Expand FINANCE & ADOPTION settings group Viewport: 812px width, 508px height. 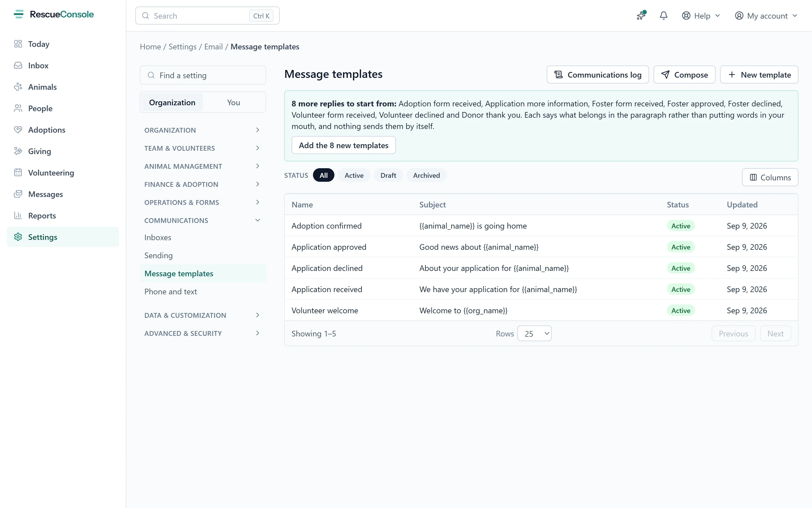[x=203, y=185]
